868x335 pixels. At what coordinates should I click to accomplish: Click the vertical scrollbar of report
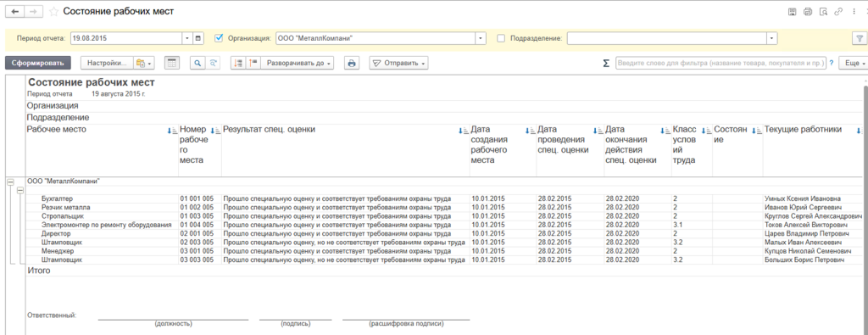click(x=865, y=205)
